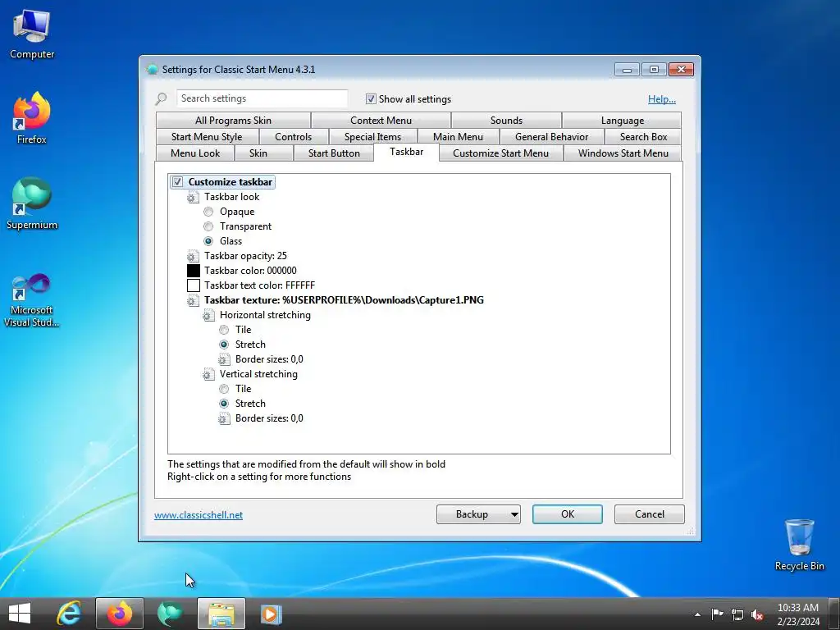Click the gear icon beside Taskbar look
Viewport: 840px width, 630px height.
click(x=193, y=197)
